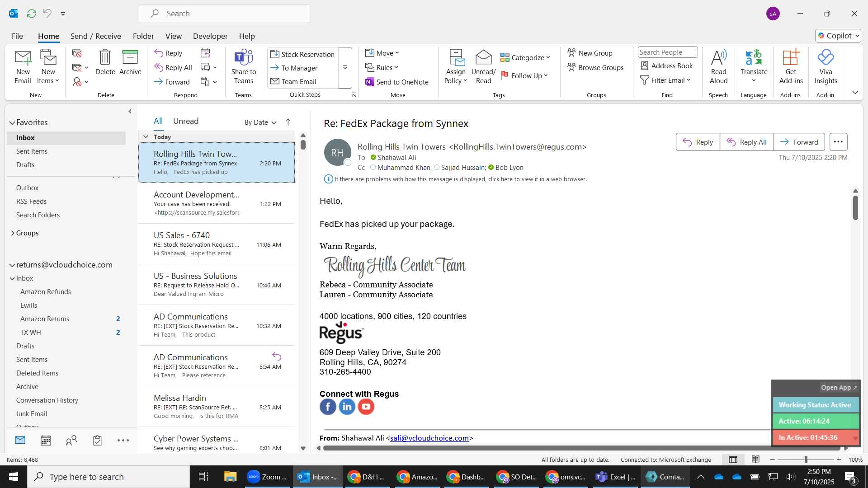The height and width of the screenshot is (488, 868).
Task: Click info bar to view in browser
Action: pos(456,179)
